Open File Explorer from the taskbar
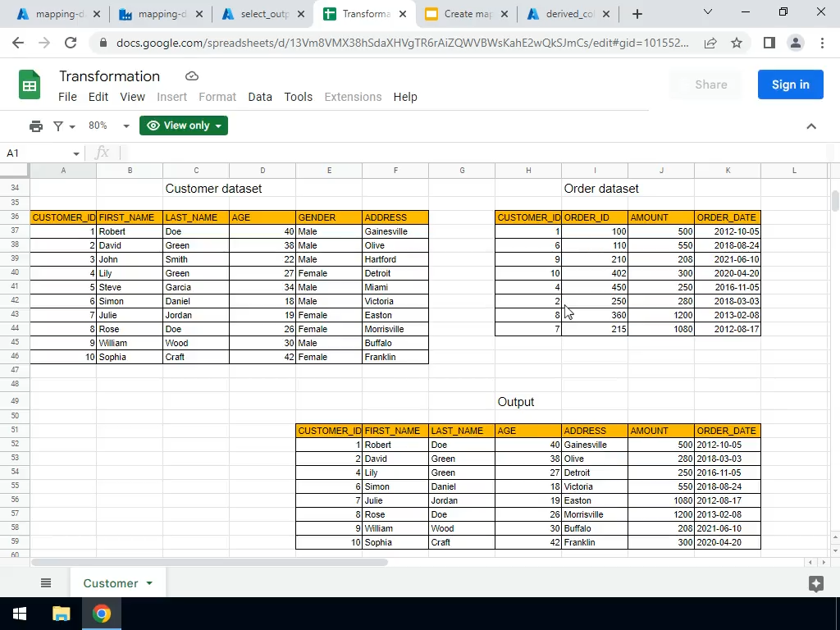 pyautogui.click(x=61, y=614)
